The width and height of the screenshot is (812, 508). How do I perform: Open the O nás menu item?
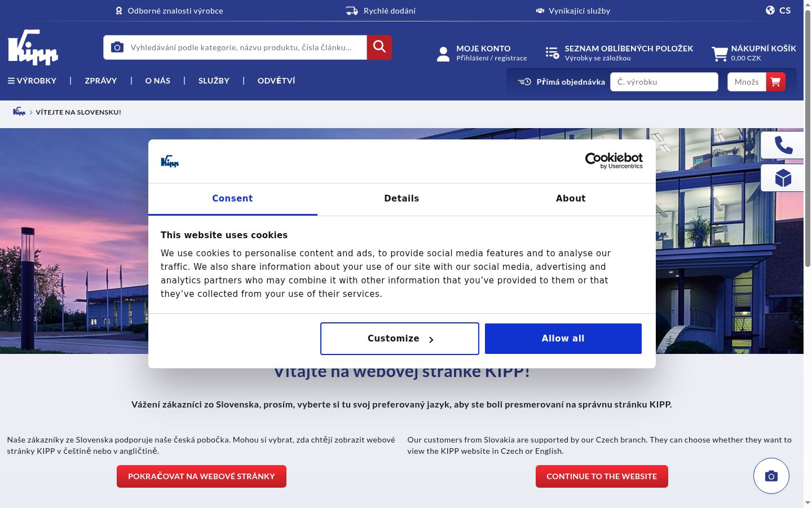[158, 81]
